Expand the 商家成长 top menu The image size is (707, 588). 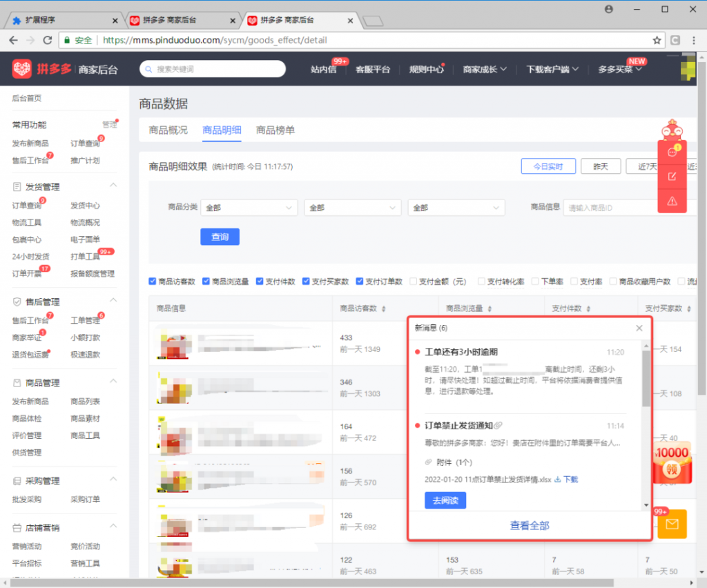pos(485,69)
